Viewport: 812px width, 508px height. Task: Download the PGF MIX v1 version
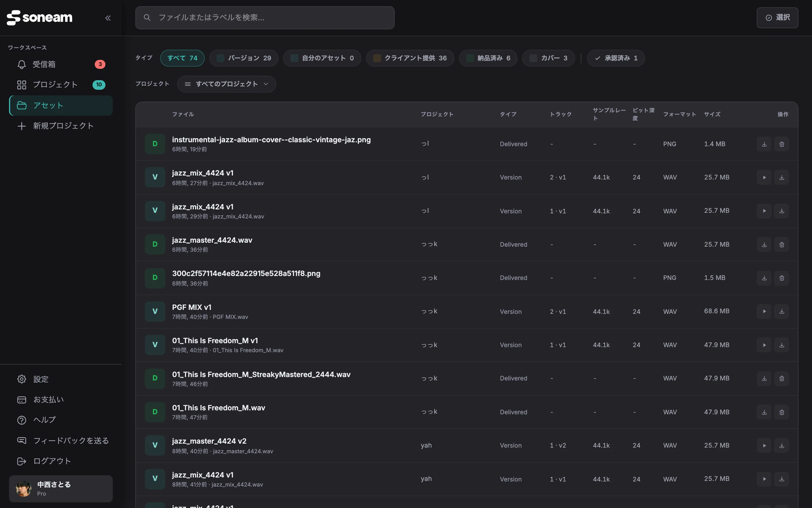782,312
